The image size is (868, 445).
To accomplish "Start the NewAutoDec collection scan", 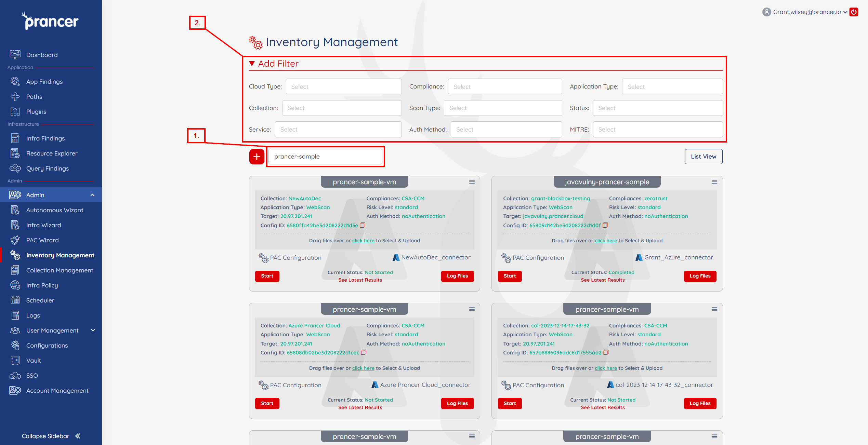I will [x=267, y=276].
